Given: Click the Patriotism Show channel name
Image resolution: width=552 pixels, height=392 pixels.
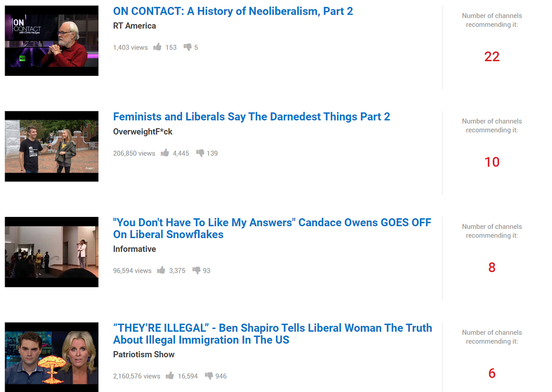Looking at the screenshot, I should click(144, 354).
